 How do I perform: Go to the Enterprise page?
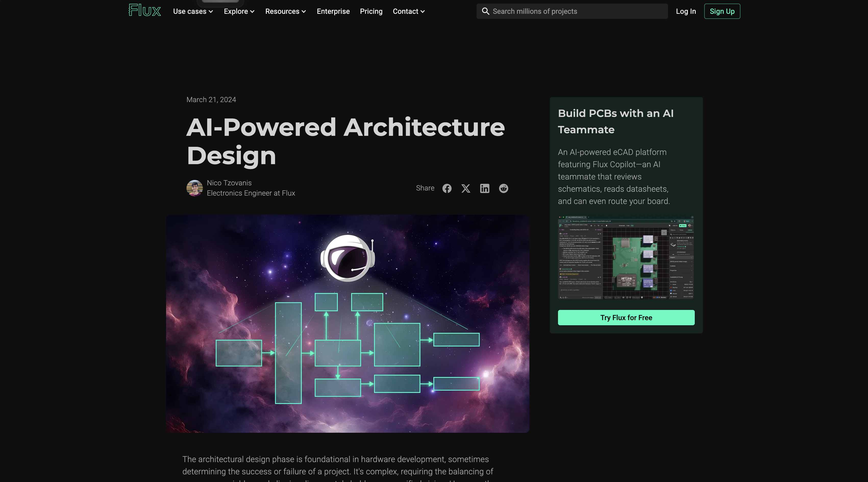pyautogui.click(x=333, y=11)
